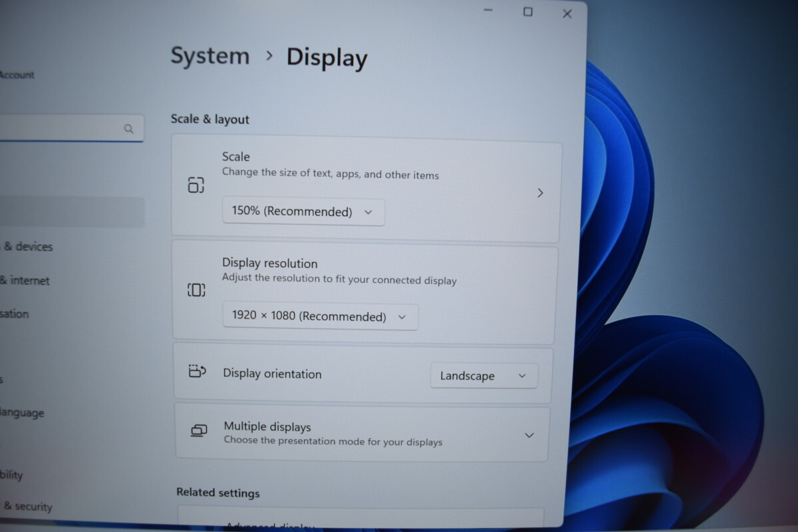This screenshot has height=532, width=798.
Task: Click the 'Related settings' heading
Action: [218, 493]
